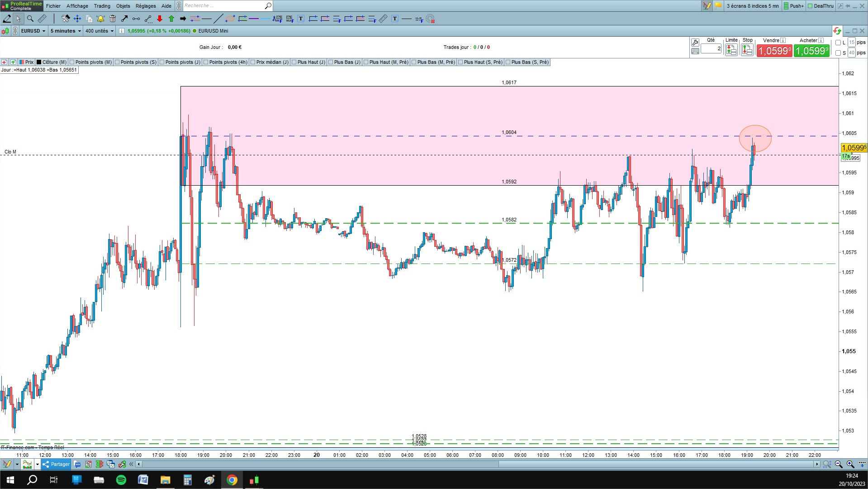Toggle the Points pivots (S) checkbox
The image size is (868, 489).
point(117,62)
